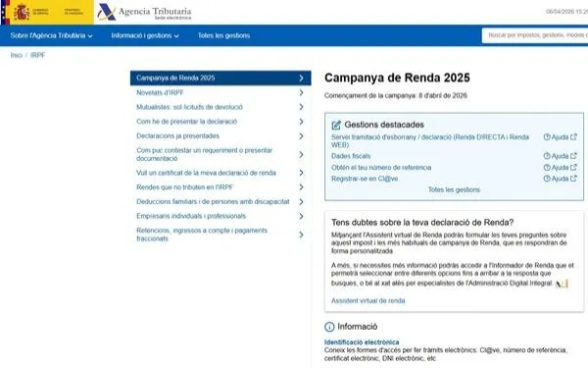
Task: Go to Inici breadcrumb
Action: point(16,55)
